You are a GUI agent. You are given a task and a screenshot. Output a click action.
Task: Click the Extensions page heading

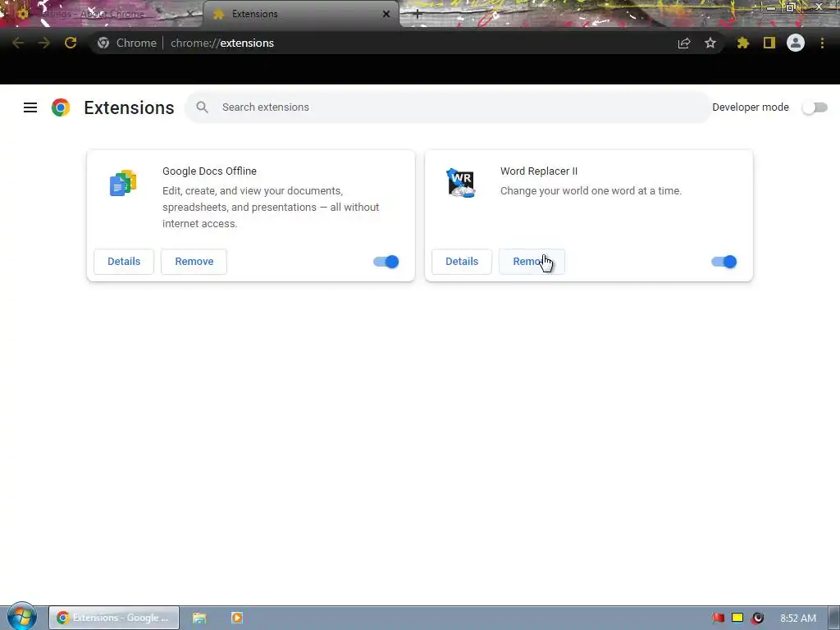[x=129, y=107]
